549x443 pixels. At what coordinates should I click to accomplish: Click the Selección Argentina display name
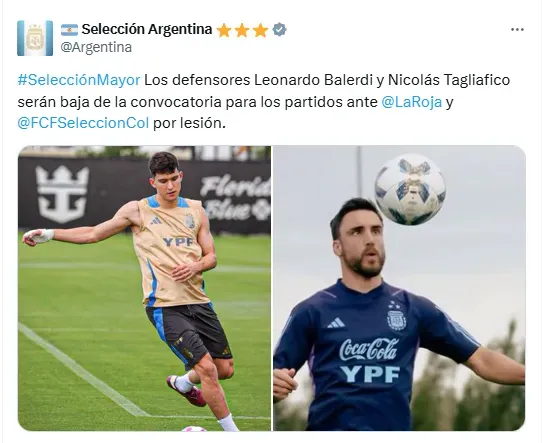147,29
